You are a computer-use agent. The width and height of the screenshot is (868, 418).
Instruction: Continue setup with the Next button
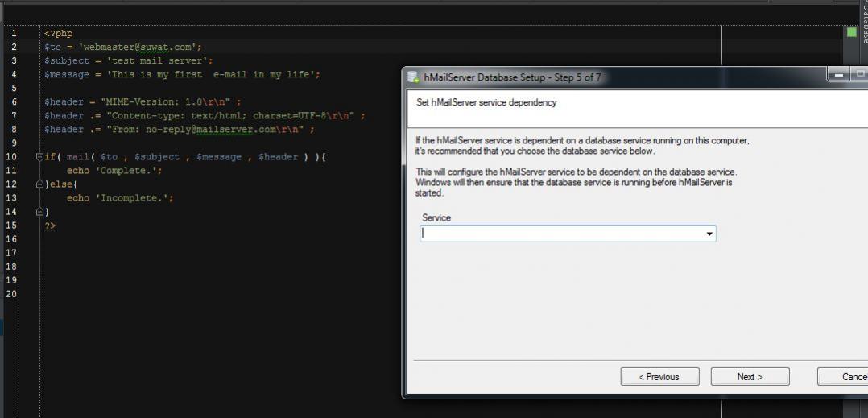tap(750, 376)
